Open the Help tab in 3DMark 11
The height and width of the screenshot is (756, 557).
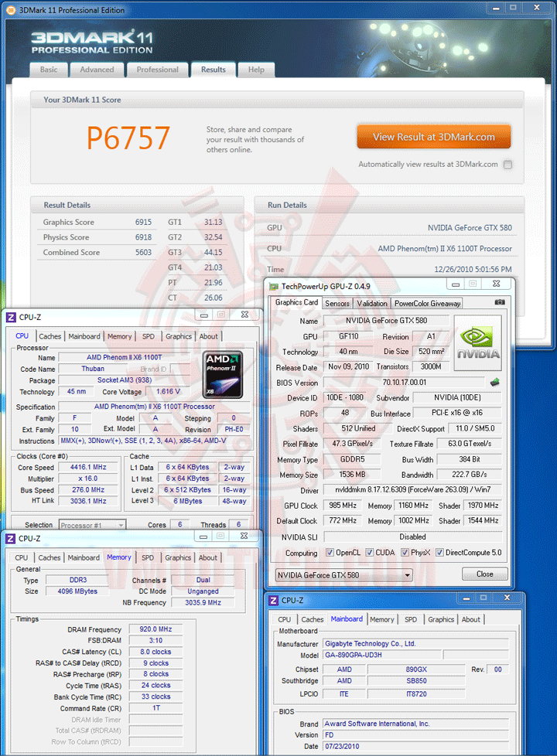[x=256, y=70]
